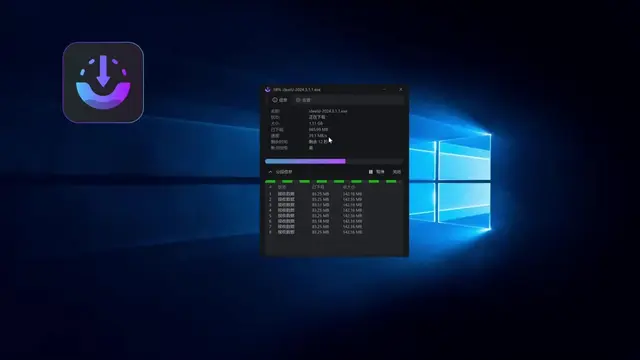Image resolution: width=640 pixels, height=360 pixels.
Task: Collapse the segment info section chevron
Action: point(270,172)
